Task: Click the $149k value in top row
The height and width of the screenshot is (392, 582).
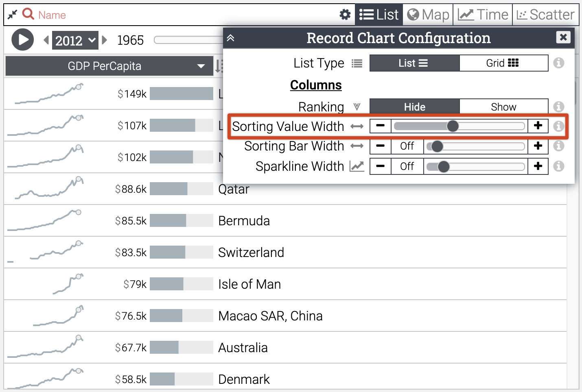Action: (132, 94)
